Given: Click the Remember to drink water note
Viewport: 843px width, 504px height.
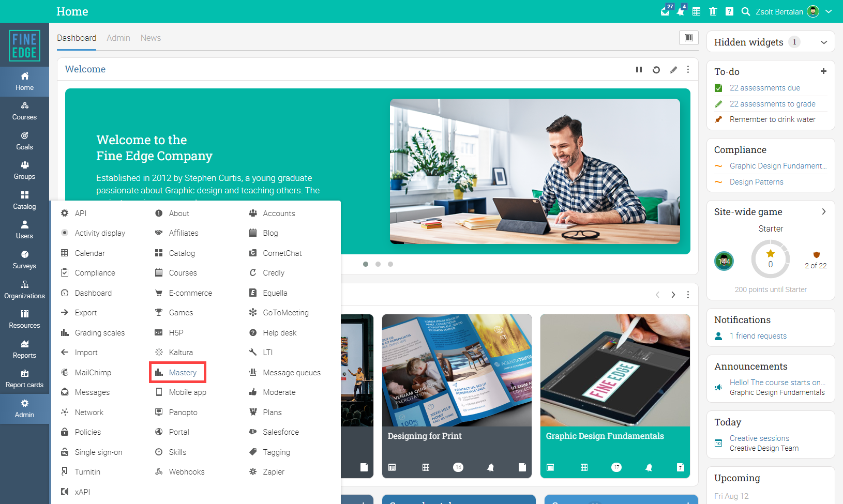Looking at the screenshot, I should click(773, 119).
